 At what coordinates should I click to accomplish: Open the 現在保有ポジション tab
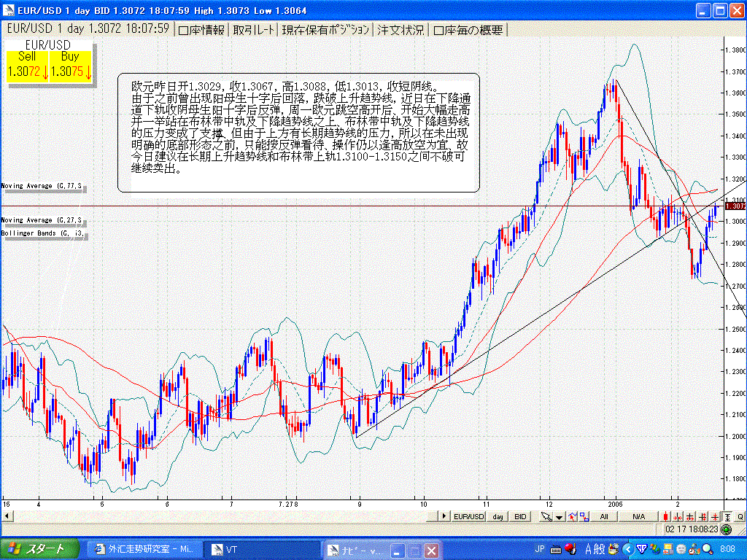click(x=325, y=30)
